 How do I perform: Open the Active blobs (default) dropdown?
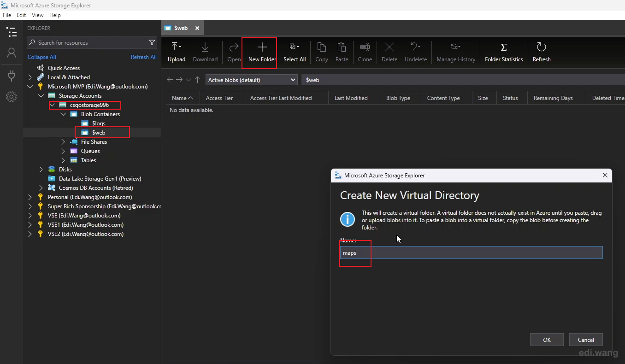[251, 80]
